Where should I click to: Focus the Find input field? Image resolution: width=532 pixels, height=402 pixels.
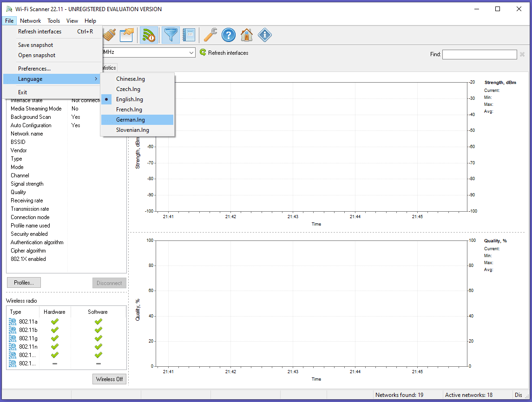[479, 54]
